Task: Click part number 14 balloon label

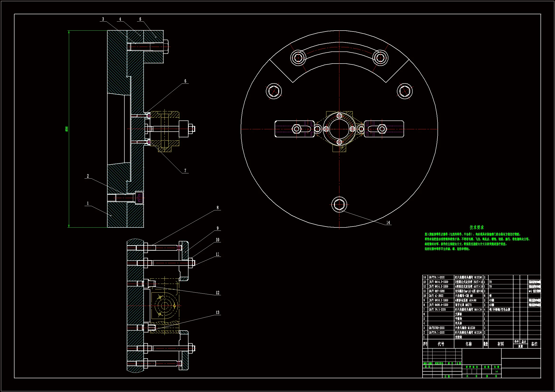Action: pyautogui.click(x=388, y=222)
